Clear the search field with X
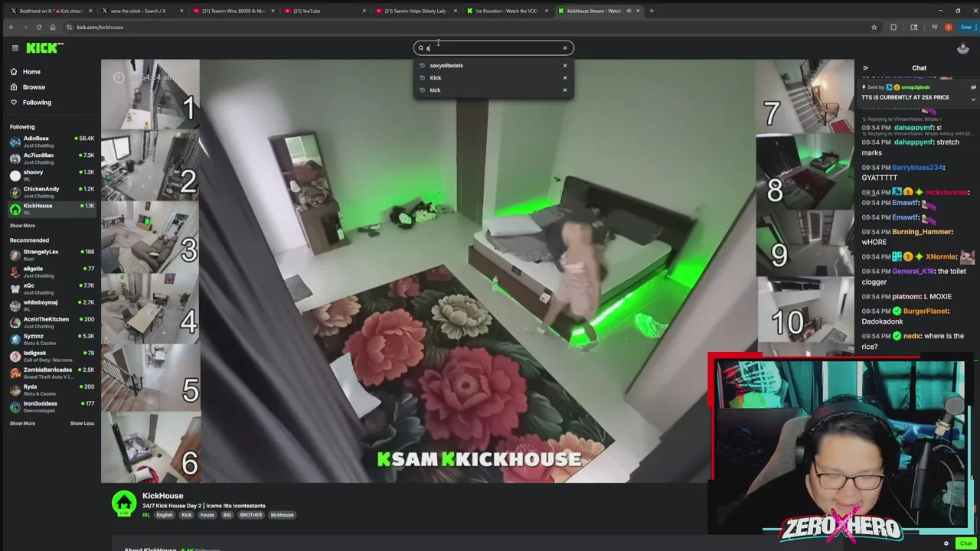The image size is (980, 551). coord(565,47)
